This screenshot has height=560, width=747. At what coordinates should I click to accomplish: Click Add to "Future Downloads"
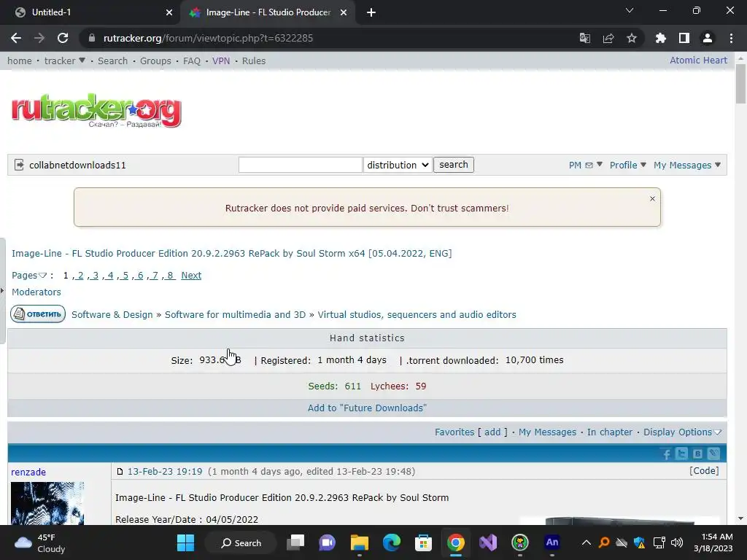pos(367,408)
